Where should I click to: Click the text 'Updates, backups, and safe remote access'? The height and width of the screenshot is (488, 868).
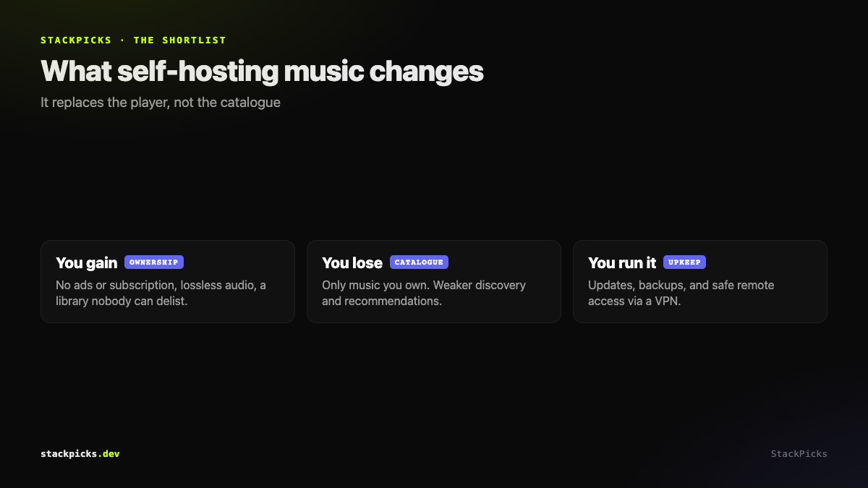681,293
